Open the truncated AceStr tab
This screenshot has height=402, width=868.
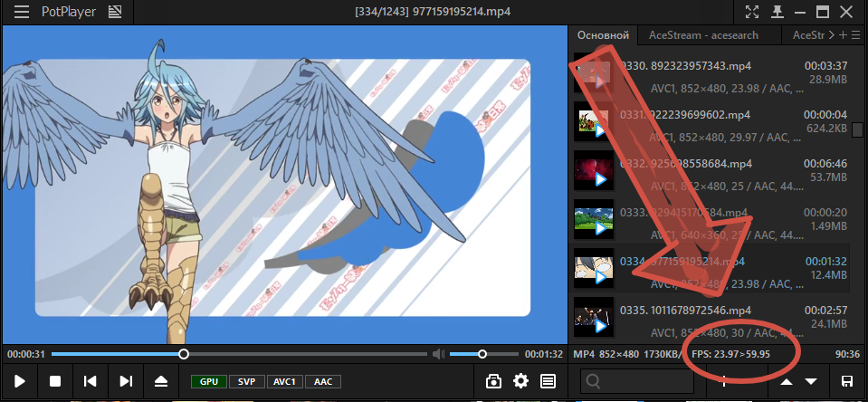tap(808, 35)
